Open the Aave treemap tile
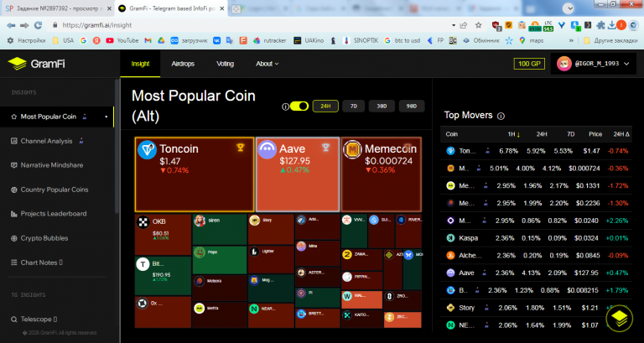The height and width of the screenshot is (343, 644). click(x=298, y=174)
